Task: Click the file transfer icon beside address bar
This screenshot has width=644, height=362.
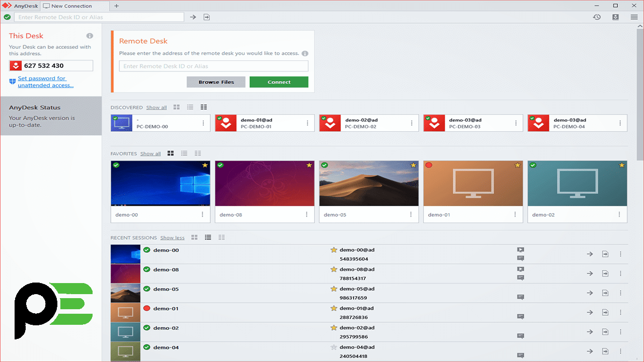Action: click(206, 17)
